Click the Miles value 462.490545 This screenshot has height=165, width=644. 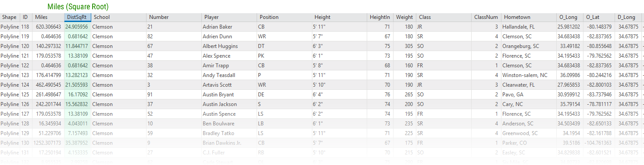(48, 85)
